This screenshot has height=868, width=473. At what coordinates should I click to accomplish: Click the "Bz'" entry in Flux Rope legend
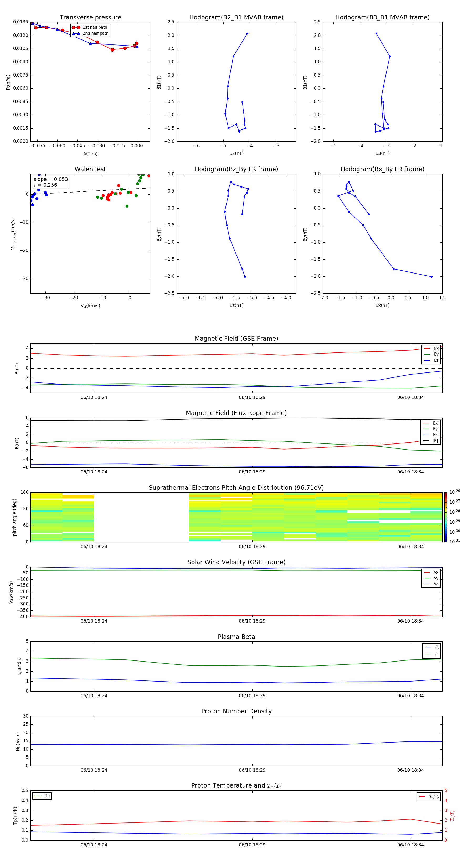tap(431, 435)
